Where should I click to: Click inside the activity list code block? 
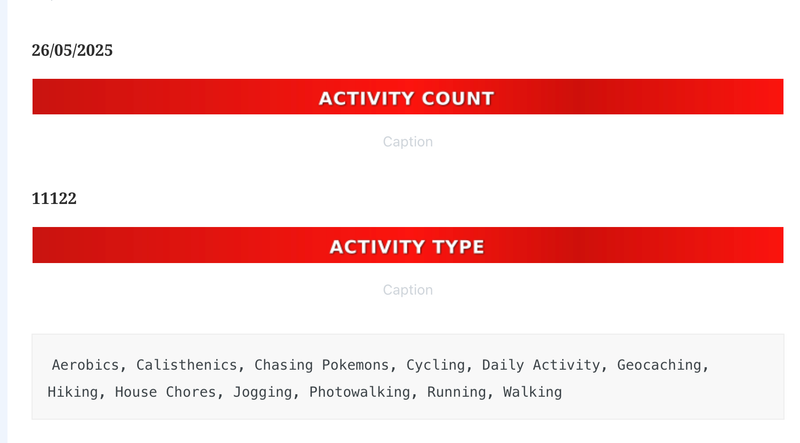[408, 377]
